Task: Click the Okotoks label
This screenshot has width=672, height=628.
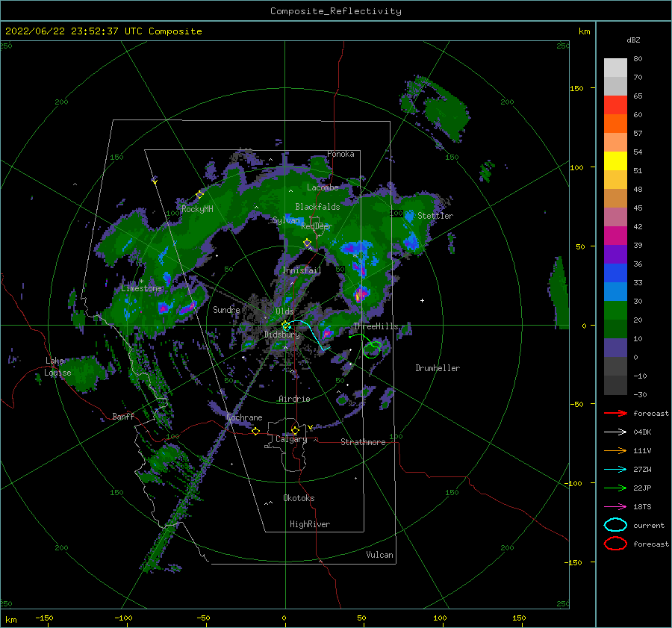Action: pos(299,498)
